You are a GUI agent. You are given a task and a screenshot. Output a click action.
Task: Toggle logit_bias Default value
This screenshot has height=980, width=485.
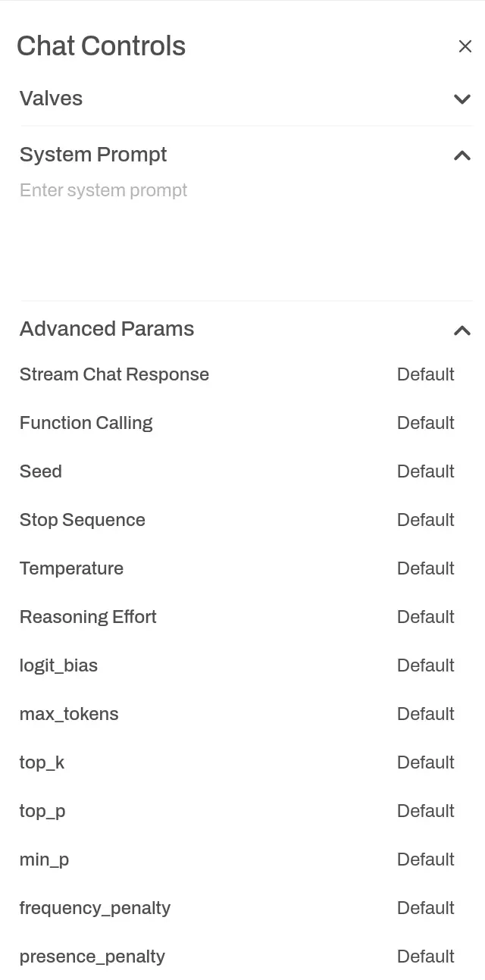(425, 665)
